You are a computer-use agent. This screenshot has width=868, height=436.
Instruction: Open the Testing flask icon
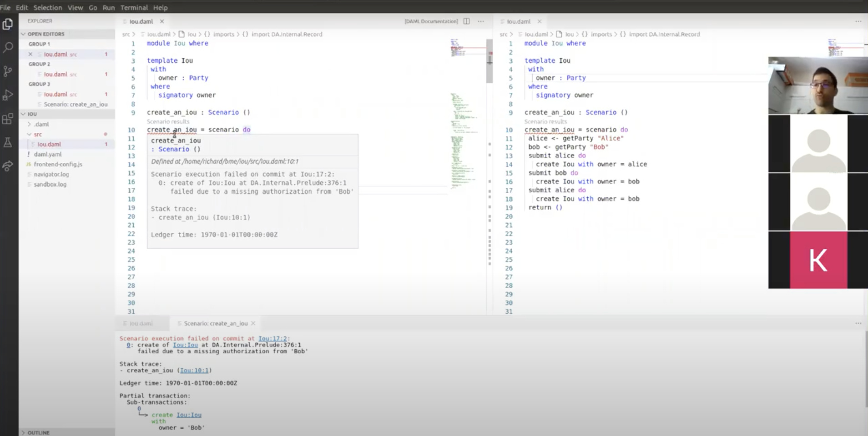8,143
